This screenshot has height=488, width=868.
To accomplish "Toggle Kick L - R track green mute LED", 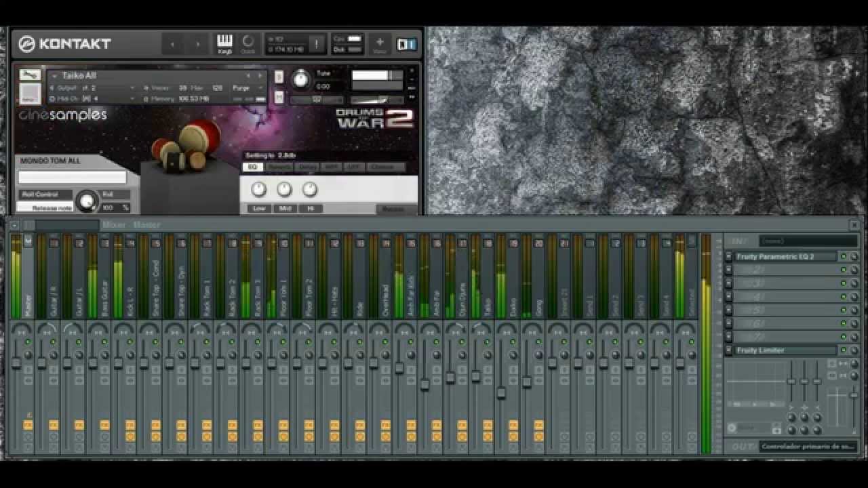I will 130,342.
